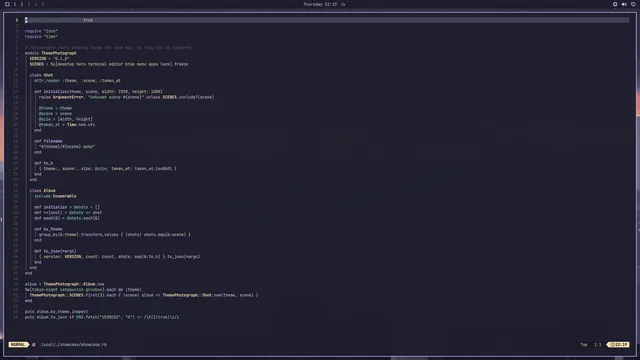Click the group_by(&:theme) line

(x=115, y=235)
